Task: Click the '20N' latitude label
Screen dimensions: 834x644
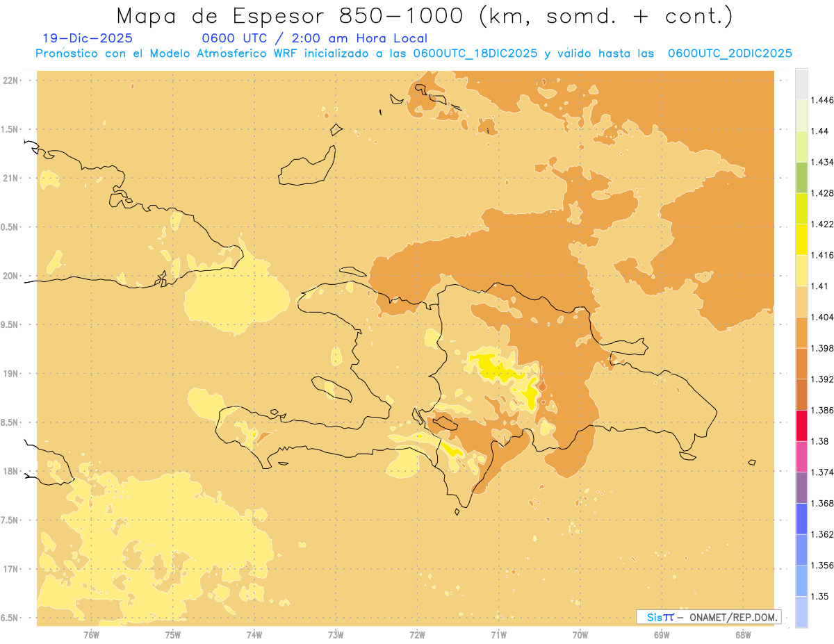Action: [x=10, y=276]
